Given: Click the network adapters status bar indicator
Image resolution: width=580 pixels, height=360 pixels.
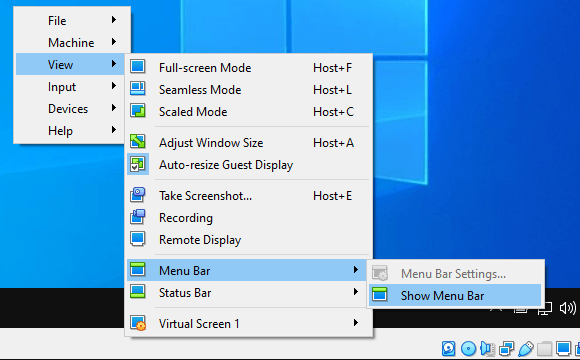Looking at the screenshot, I should [x=506, y=349].
